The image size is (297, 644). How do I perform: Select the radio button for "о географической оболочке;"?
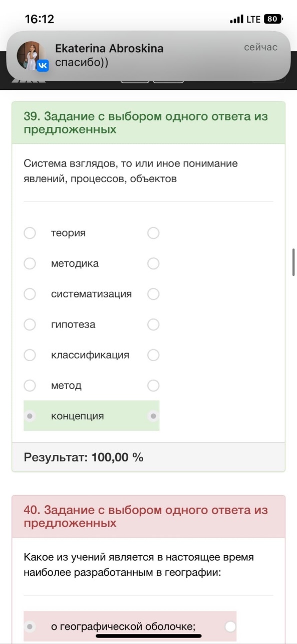click(30, 626)
